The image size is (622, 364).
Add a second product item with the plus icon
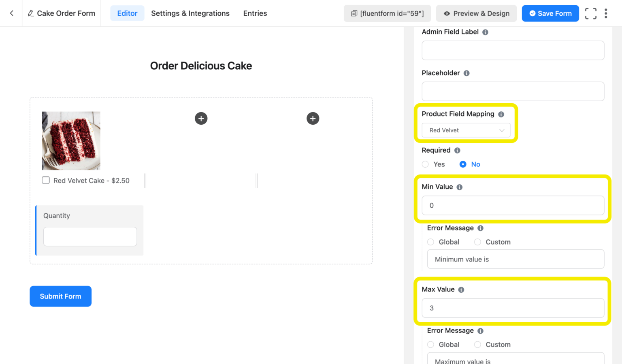[201, 118]
